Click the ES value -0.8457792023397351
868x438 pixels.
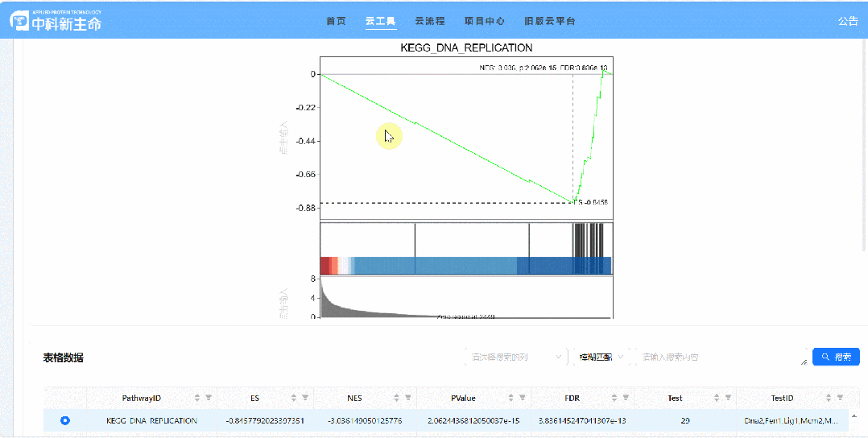[265, 421]
